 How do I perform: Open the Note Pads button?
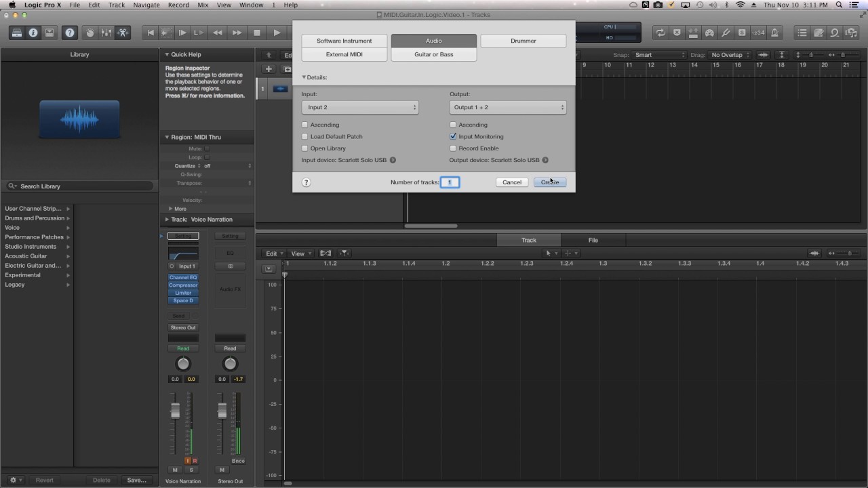[x=818, y=33]
